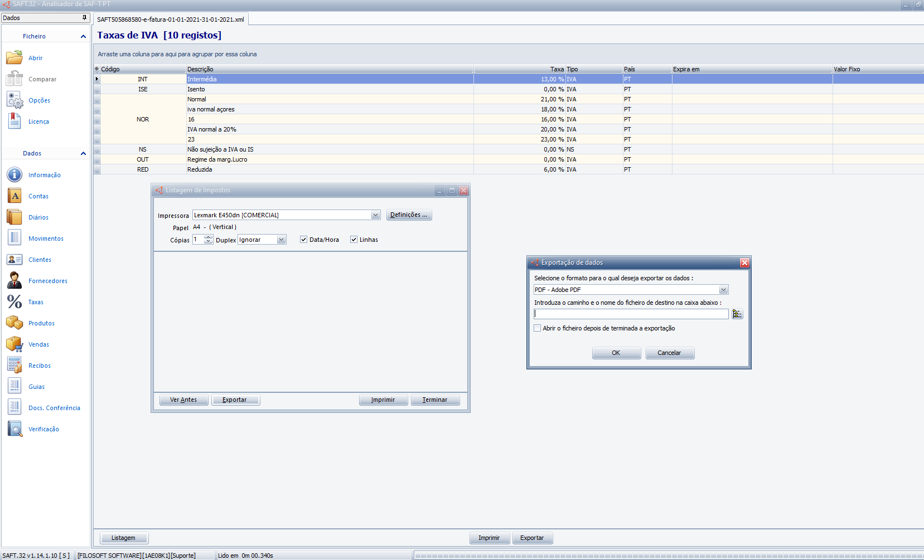
Task: Click OK in the export dialog
Action: (x=616, y=353)
